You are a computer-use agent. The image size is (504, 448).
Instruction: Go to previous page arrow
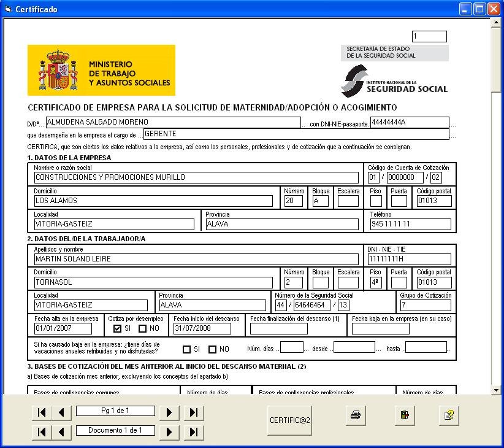coord(61,412)
